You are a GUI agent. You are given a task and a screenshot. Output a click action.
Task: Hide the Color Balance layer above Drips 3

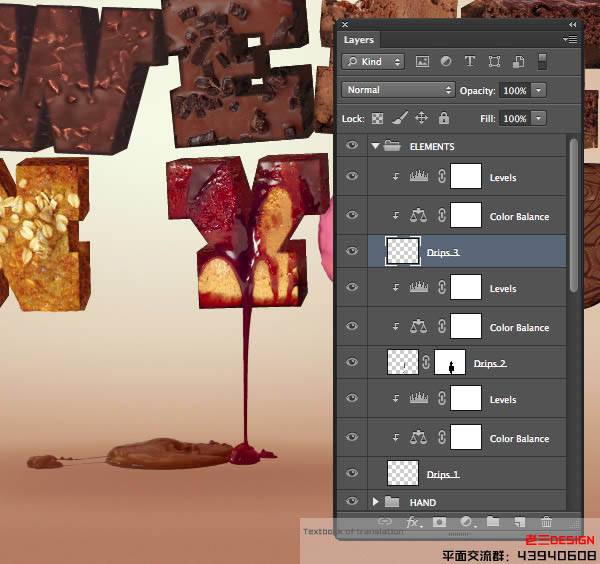point(352,215)
